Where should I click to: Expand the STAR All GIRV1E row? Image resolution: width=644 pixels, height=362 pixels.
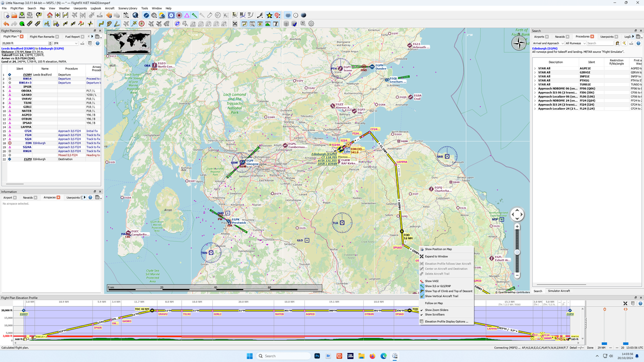click(535, 72)
